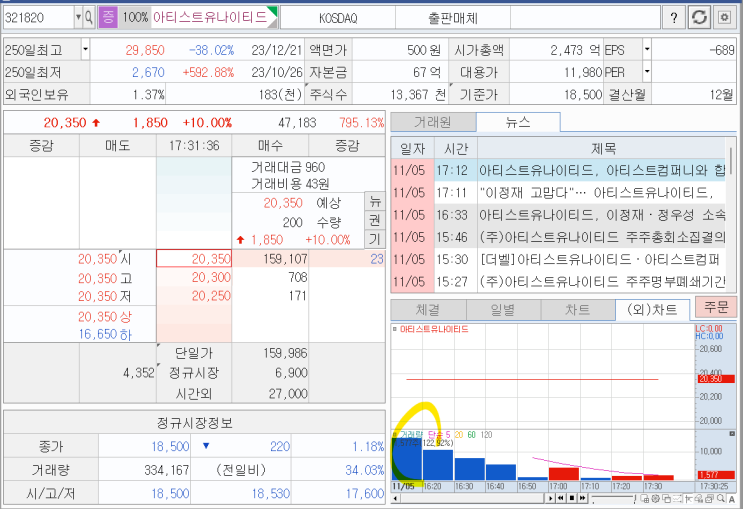
Task: Zoom chart with magnifier icon in toolbar
Action: (x=721, y=498)
